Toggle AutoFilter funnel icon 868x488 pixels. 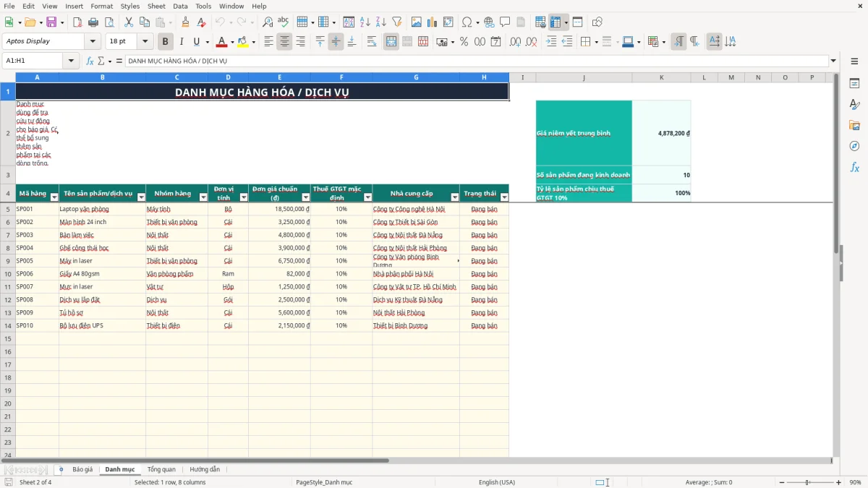coord(396,22)
